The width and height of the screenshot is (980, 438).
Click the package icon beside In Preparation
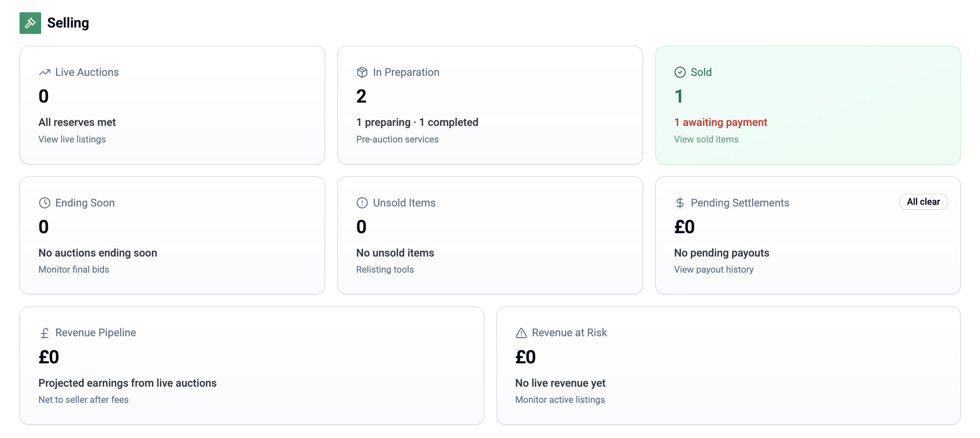(x=362, y=73)
